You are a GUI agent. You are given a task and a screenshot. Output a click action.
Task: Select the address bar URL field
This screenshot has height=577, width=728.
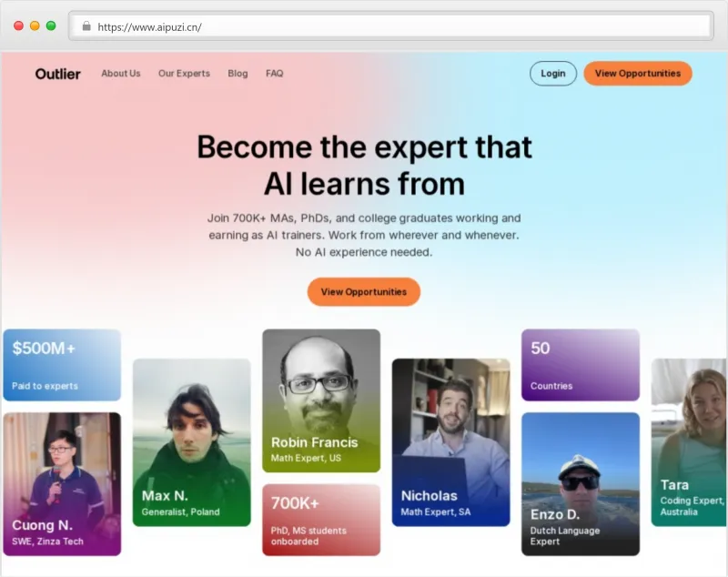tap(391, 26)
